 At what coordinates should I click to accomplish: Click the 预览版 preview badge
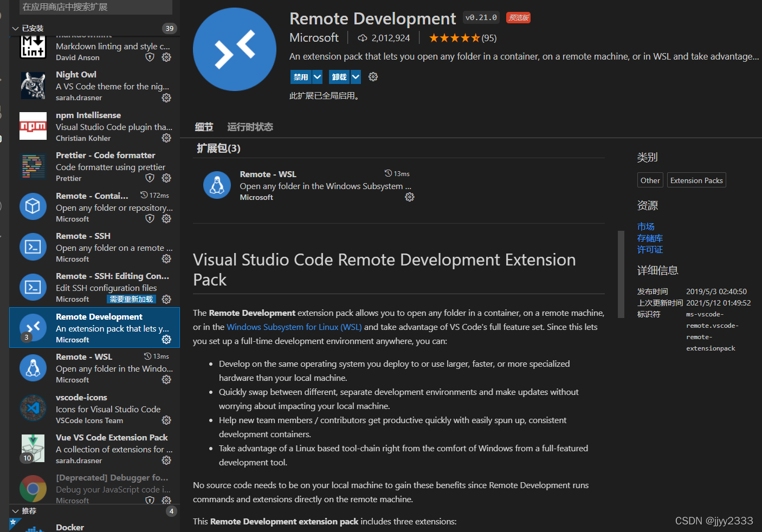[x=518, y=18]
